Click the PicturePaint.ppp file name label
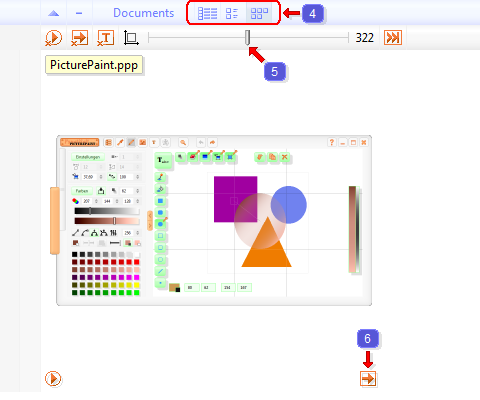The width and height of the screenshot is (480, 400). tap(94, 65)
